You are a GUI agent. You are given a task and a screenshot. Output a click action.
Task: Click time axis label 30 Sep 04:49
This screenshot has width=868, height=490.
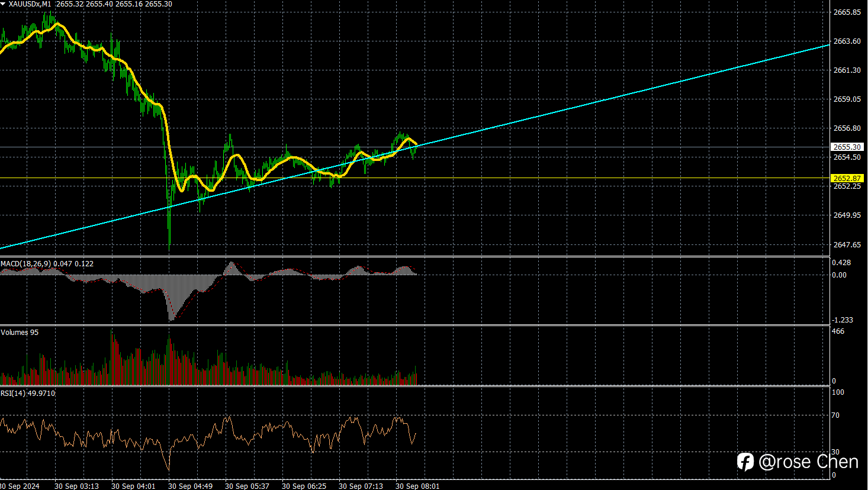point(190,486)
